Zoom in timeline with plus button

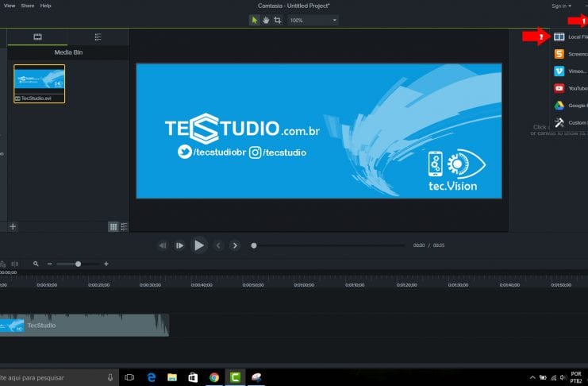[106, 264]
